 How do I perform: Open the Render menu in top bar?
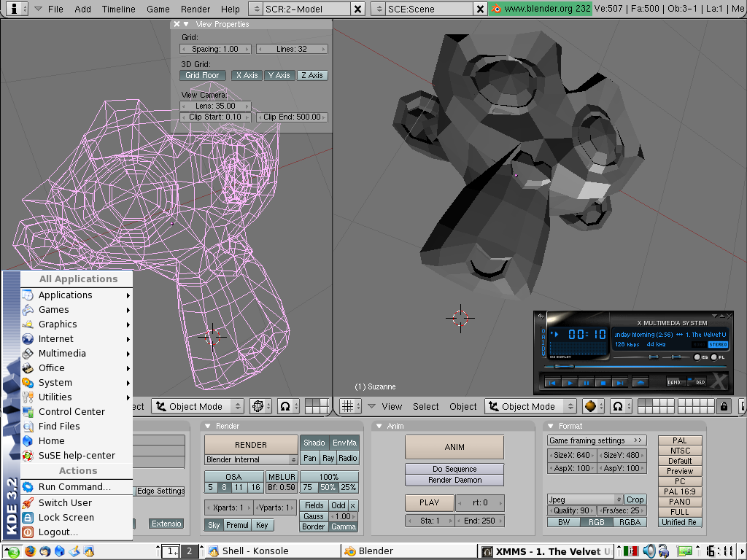coord(195,9)
